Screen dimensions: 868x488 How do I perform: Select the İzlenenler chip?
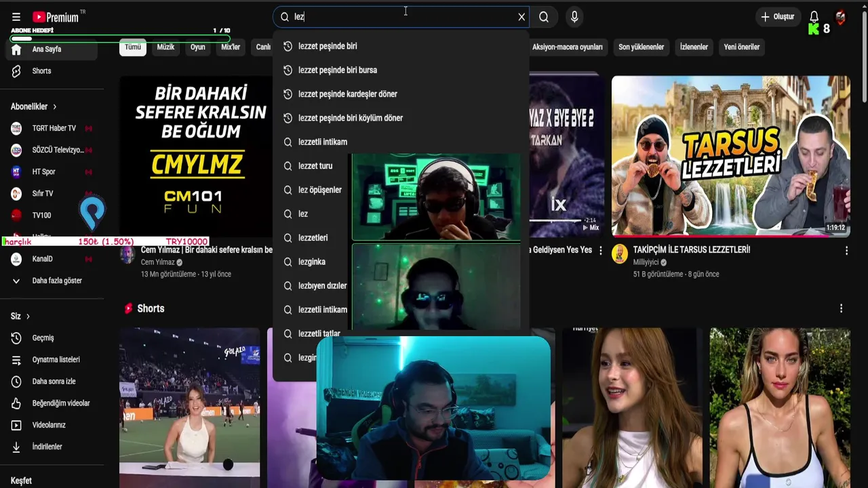694,47
